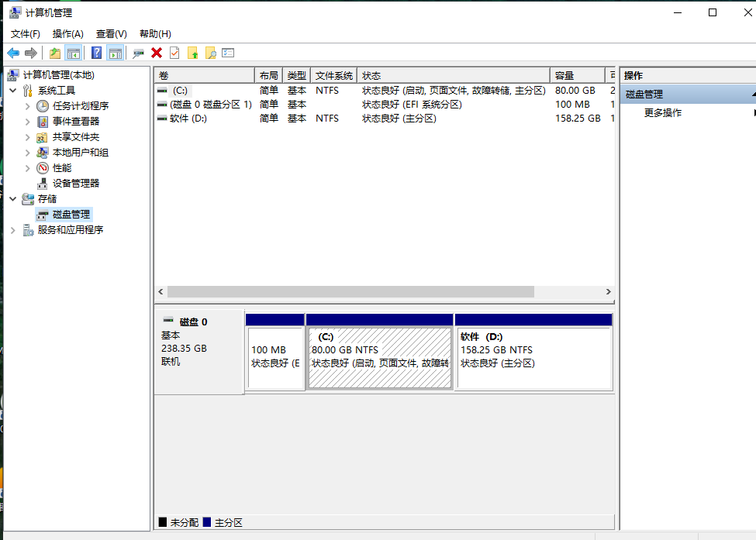Toggle the Show/Hide console tree button
The width and height of the screenshot is (756, 540).
tap(74, 53)
